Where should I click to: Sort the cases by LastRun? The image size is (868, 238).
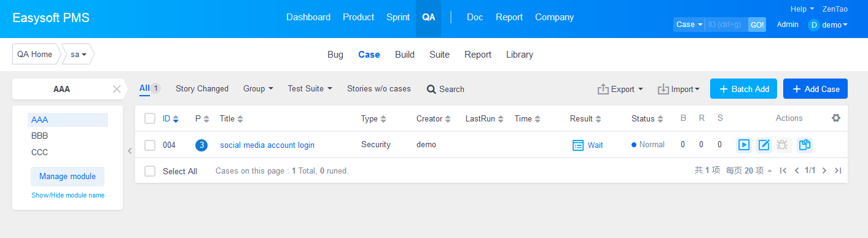coord(484,118)
